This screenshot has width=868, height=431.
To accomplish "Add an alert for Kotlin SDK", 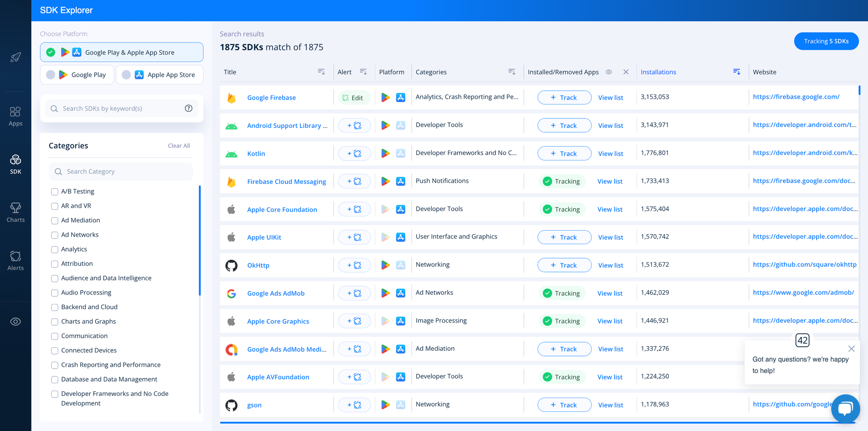I will tap(354, 153).
